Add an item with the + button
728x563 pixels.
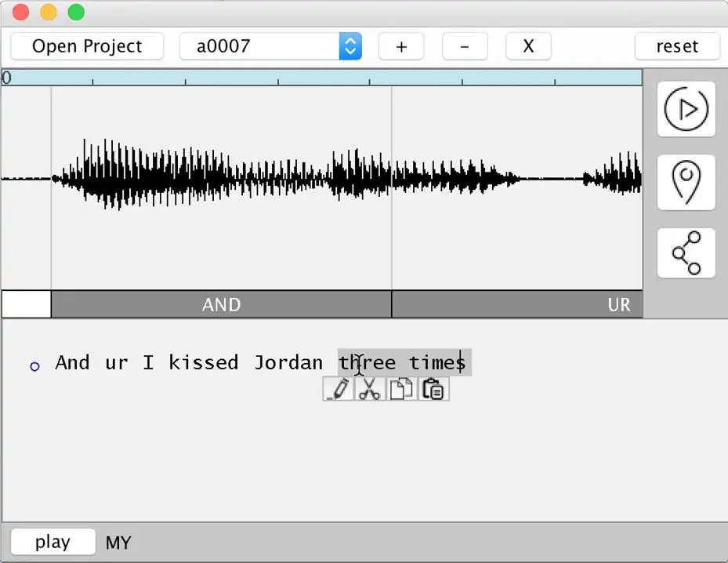pyautogui.click(x=400, y=46)
